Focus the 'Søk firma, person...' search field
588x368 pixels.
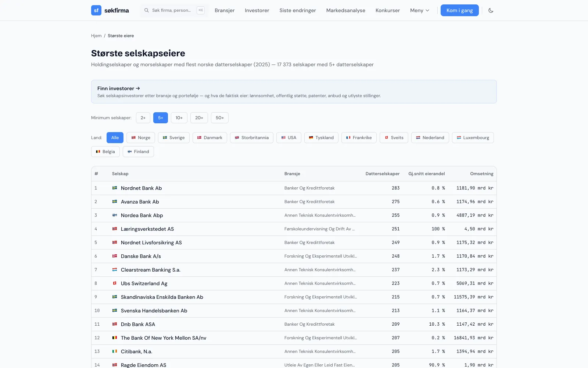click(174, 10)
